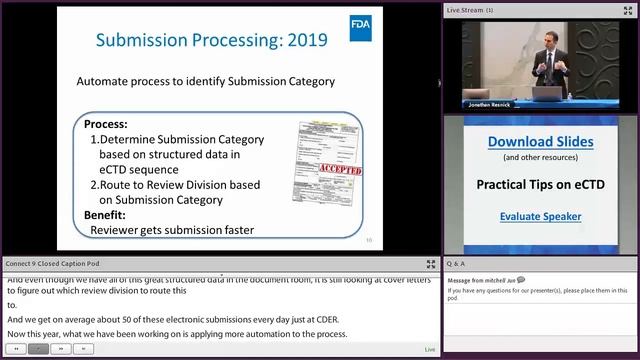Click 'Reviewer gets submission faster' text

click(172, 230)
